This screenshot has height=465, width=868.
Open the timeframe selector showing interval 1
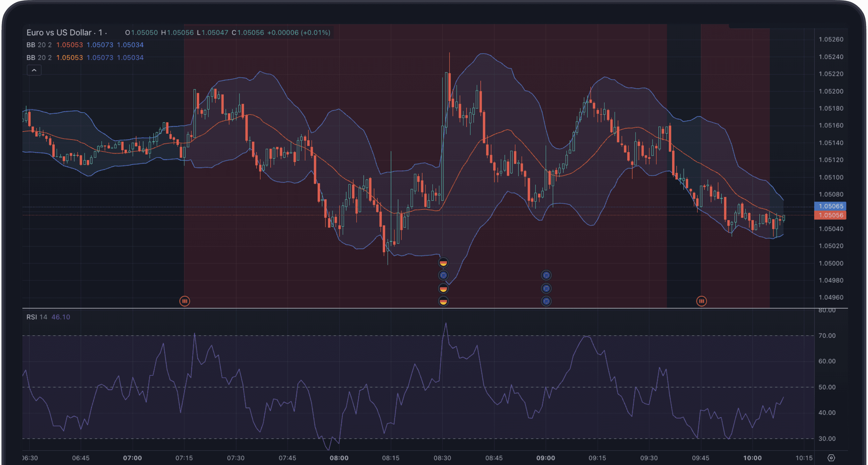101,33
